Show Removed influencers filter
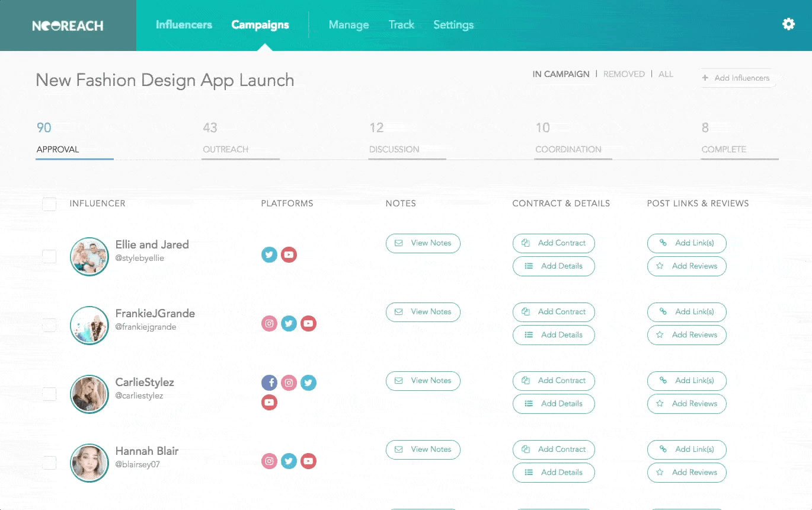Image resolution: width=812 pixels, height=510 pixels. 624,74
